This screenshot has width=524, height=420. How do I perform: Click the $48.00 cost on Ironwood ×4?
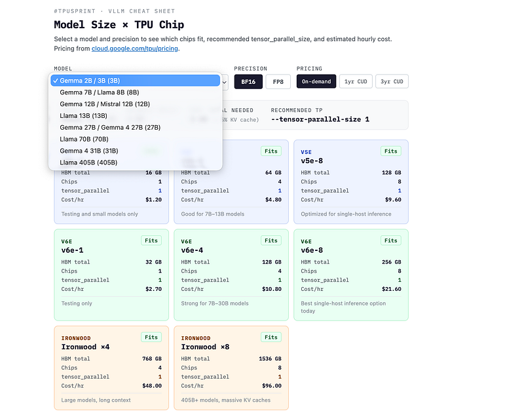point(152,385)
